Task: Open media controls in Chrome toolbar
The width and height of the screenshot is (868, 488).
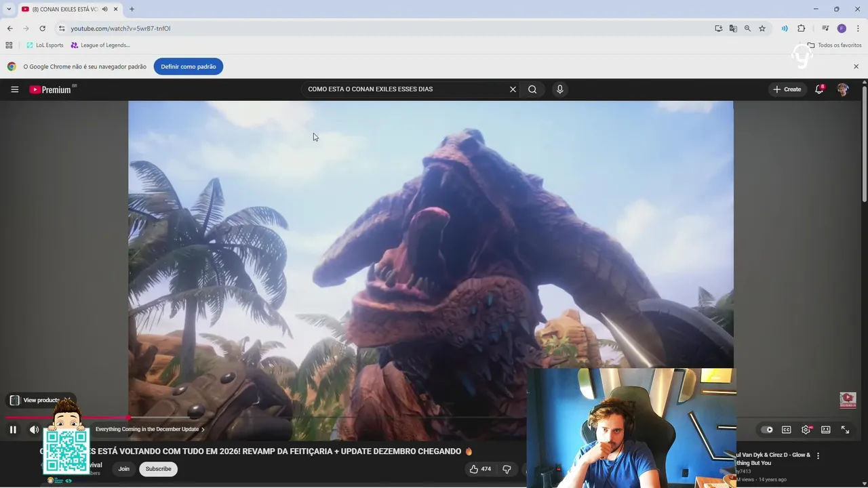Action: pyautogui.click(x=825, y=28)
